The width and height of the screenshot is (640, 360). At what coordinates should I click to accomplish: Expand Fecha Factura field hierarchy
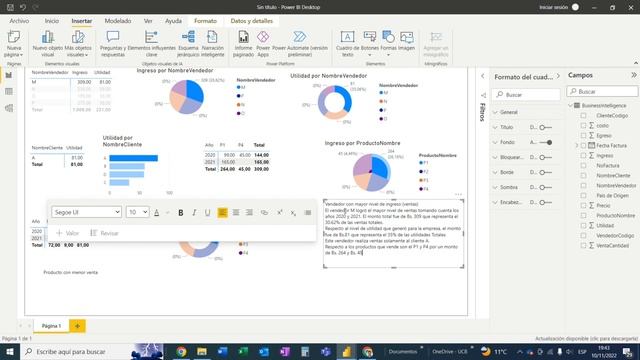[577, 145]
